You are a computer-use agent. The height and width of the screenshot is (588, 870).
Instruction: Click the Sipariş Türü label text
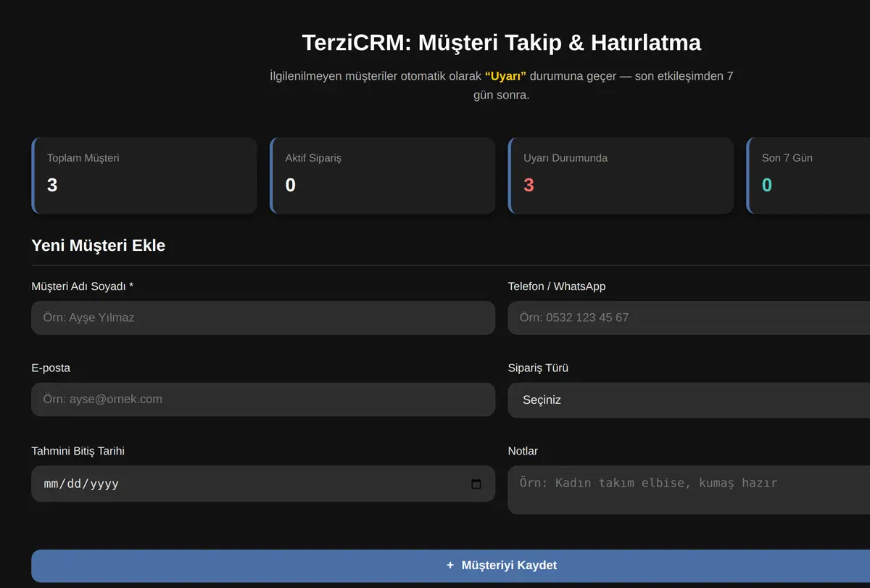[538, 368]
